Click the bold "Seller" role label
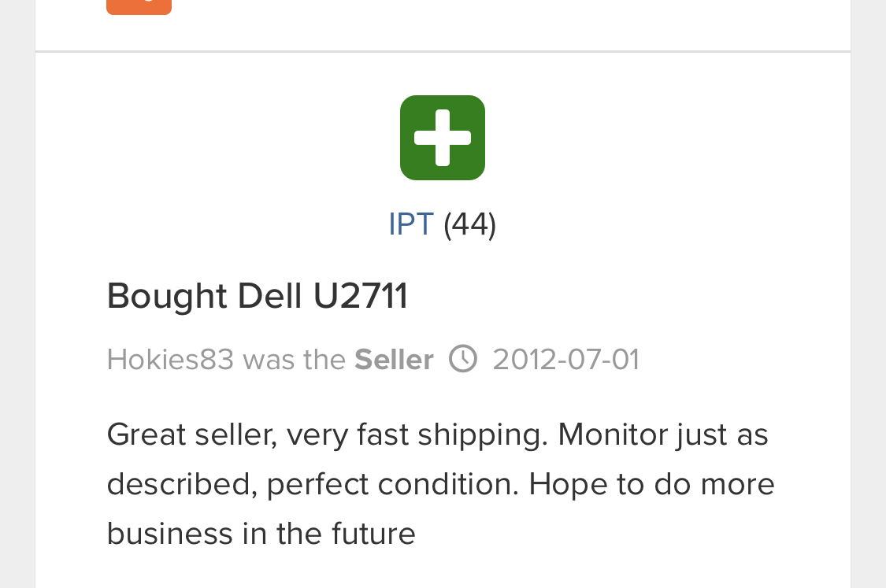886x588 pixels. click(x=394, y=360)
